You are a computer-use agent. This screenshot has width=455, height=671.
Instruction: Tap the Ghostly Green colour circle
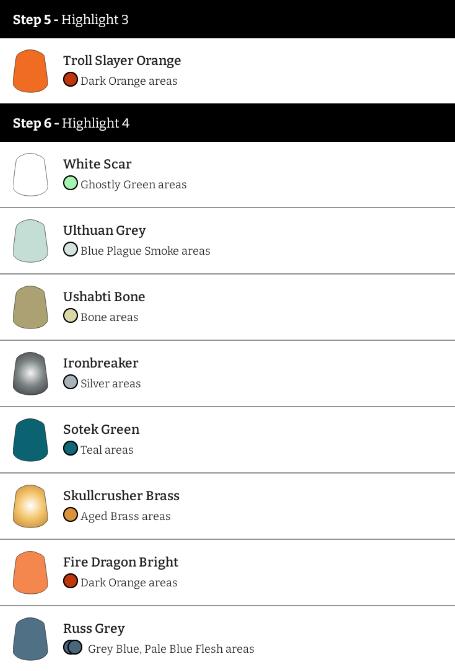pos(70,183)
